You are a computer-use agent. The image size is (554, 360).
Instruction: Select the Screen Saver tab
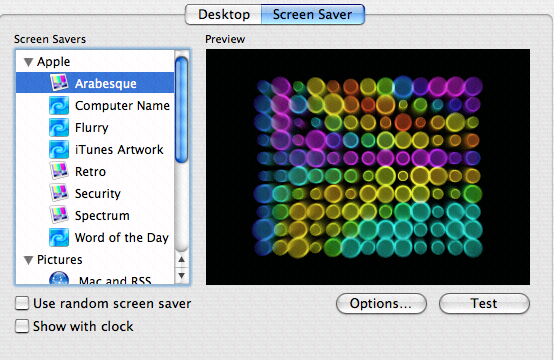313,14
